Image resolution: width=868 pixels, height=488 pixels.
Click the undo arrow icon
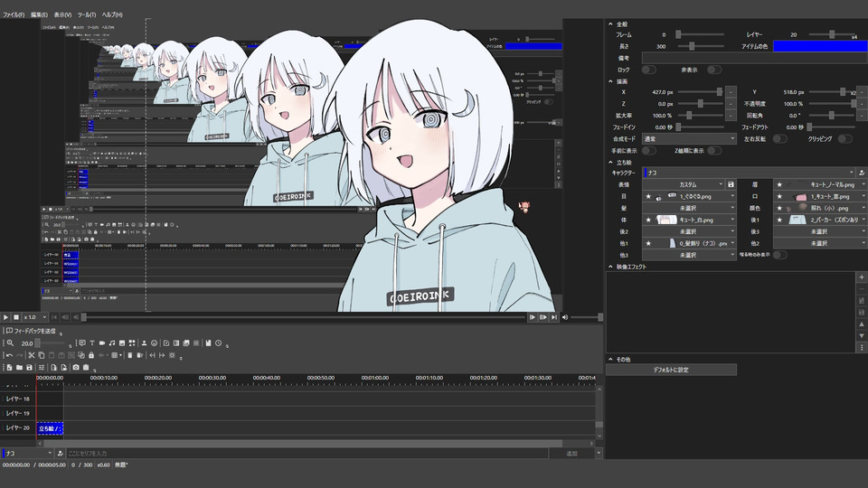coord(9,355)
